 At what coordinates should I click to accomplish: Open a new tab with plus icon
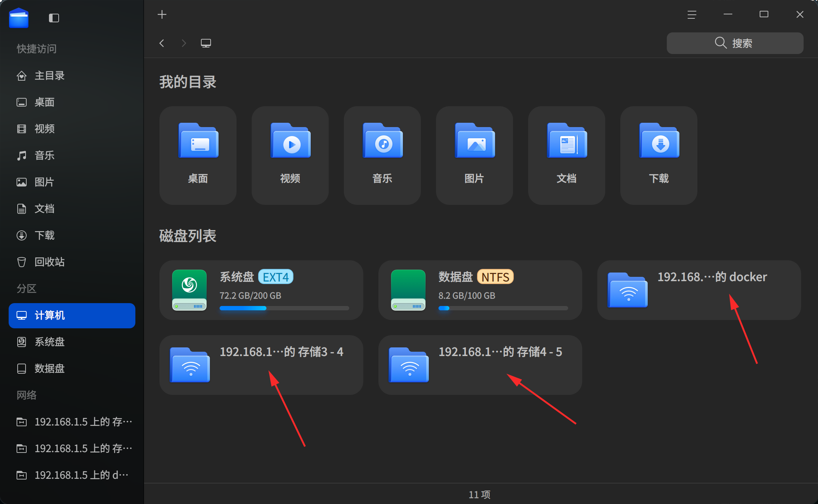(162, 14)
